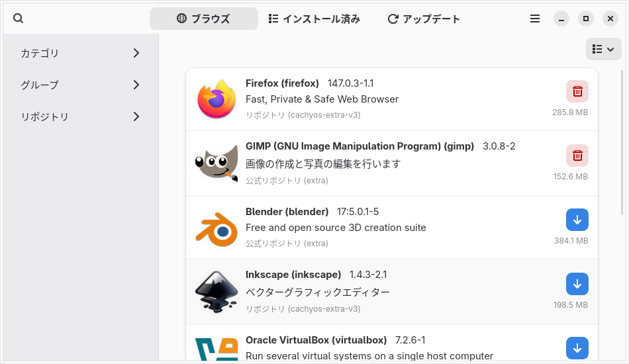629x364 pixels.
Task: Click the Inkscape application logo
Action: (217, 292)
